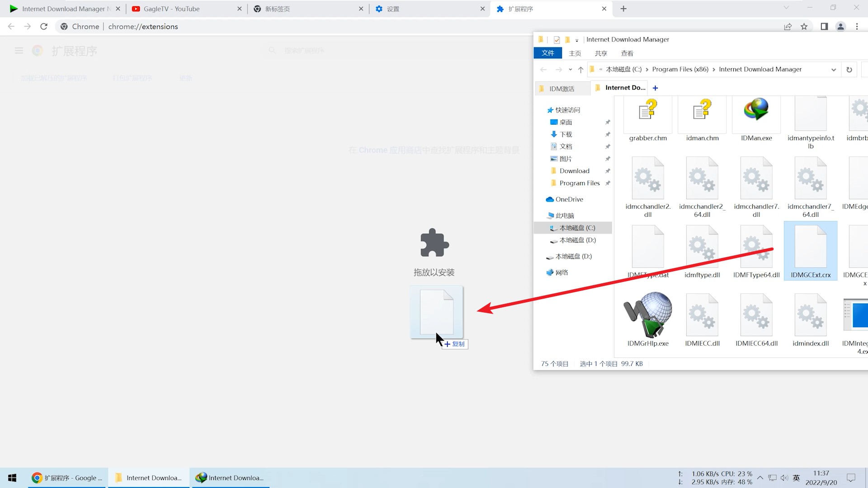Image resolution: width=868 pixels, height=488 pixels.
Task: Switch to 查看 View ribbon tab
Action: click(x=627, y=53)
